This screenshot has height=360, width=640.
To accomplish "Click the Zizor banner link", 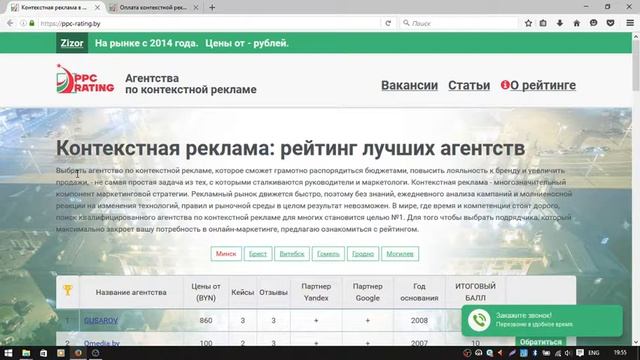I will point(72,43).
